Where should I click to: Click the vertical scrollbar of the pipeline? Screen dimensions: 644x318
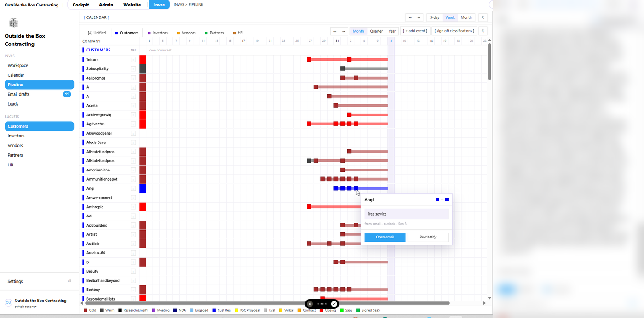tap(489, 62)
